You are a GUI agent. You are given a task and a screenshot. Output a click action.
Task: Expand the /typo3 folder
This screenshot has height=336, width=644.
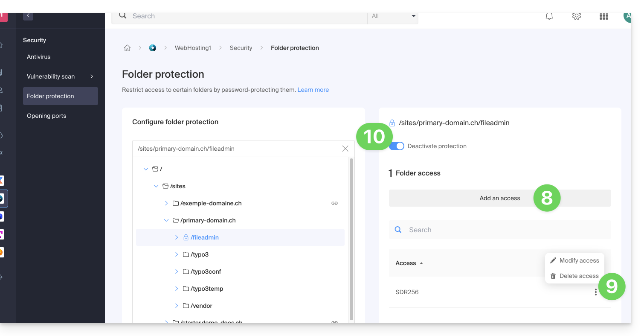tap(177, 254)
